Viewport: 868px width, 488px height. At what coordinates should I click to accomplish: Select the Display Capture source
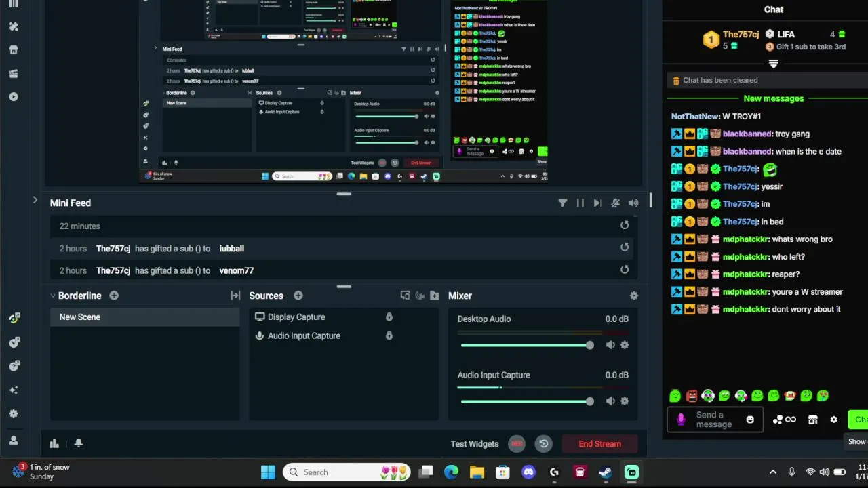[x=296, y=317]
